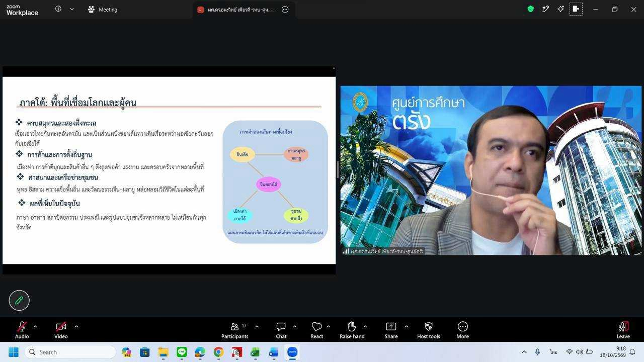Screen dimensions: 644x362
Task: Open LINE from the taskbar
Action: point(182,352)
